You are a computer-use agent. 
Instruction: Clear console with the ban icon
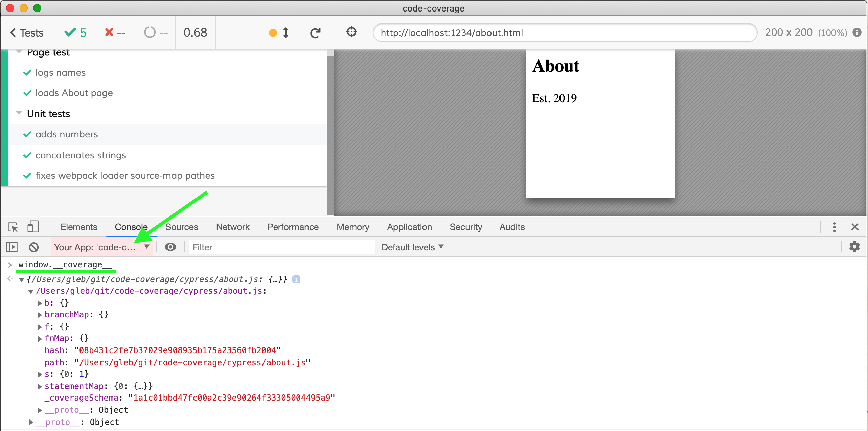click(33, 247)
